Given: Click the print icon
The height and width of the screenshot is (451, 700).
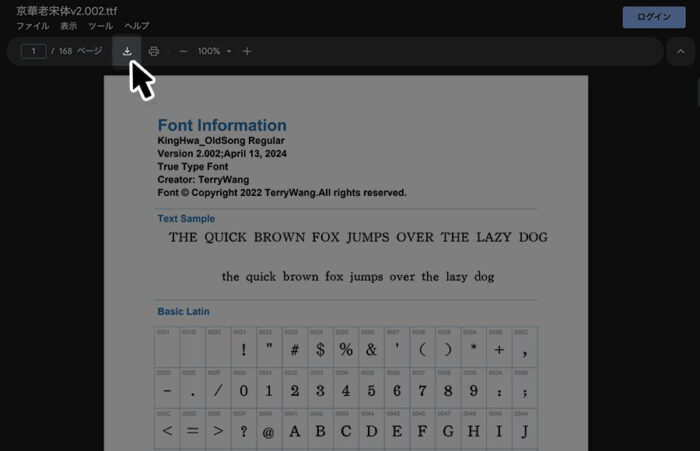Looking at the screenshot, I should click(153, 51).
